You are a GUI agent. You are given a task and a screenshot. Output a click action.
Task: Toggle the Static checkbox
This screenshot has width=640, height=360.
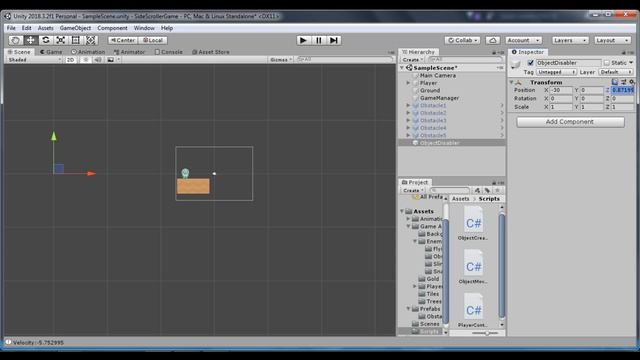[607, 62]
